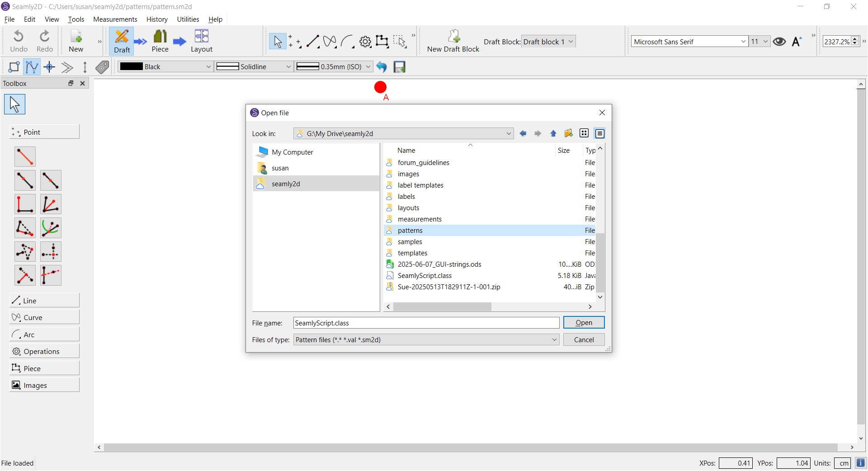868x471 pixels.
Task: Open the Look in path dropdown
Action: coord(508,133)
